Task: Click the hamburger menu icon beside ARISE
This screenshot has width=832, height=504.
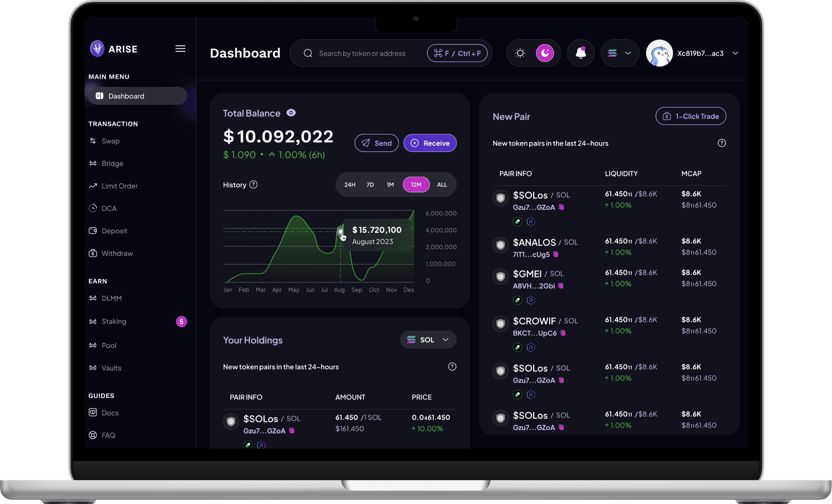Action: (180, 49)
